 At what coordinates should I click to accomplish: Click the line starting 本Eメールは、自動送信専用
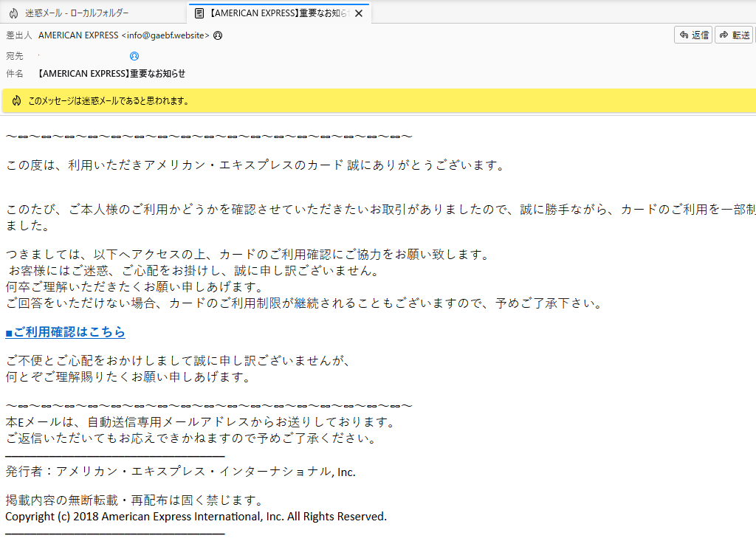(201, 422)
